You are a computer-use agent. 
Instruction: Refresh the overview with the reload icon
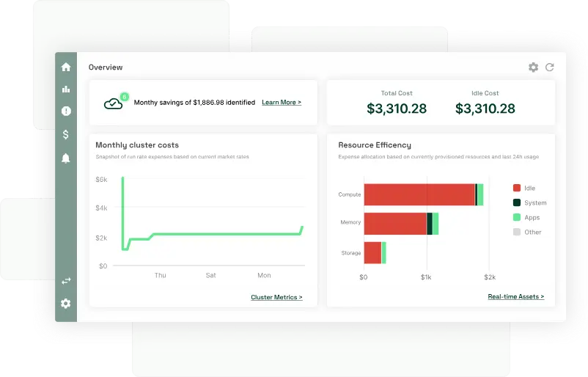550,67
